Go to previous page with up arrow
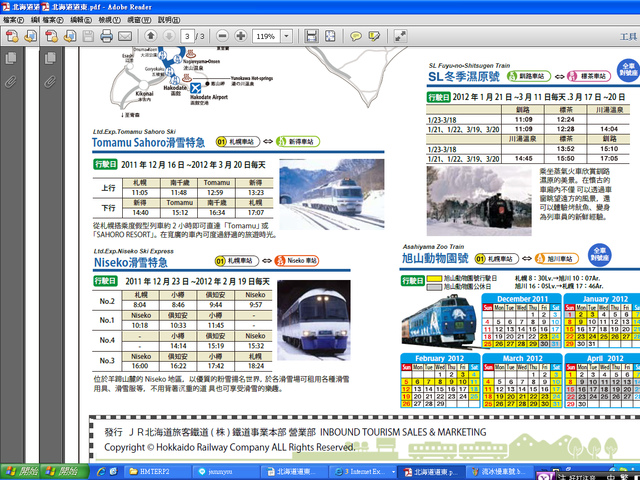This screenshot has height=480, width=640. click(x=151, y=36)
